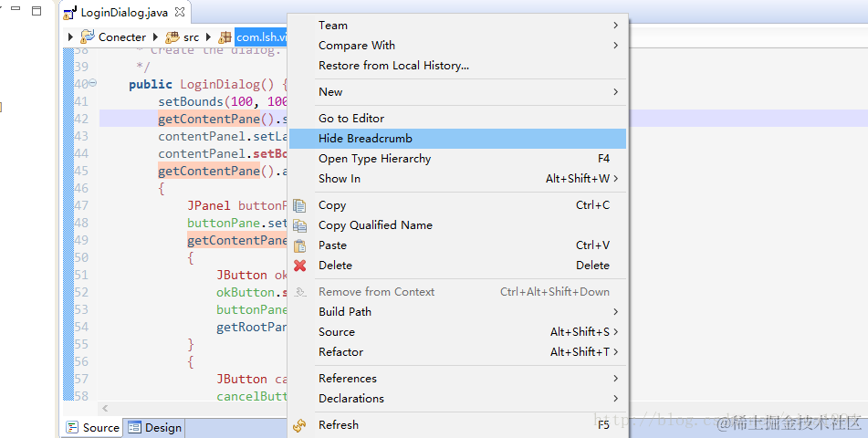Image resolution: width=868 pixels, height=438 pixels.
Task: Close the LoginDialog.java tab
Action: click(x=180, y=12)
